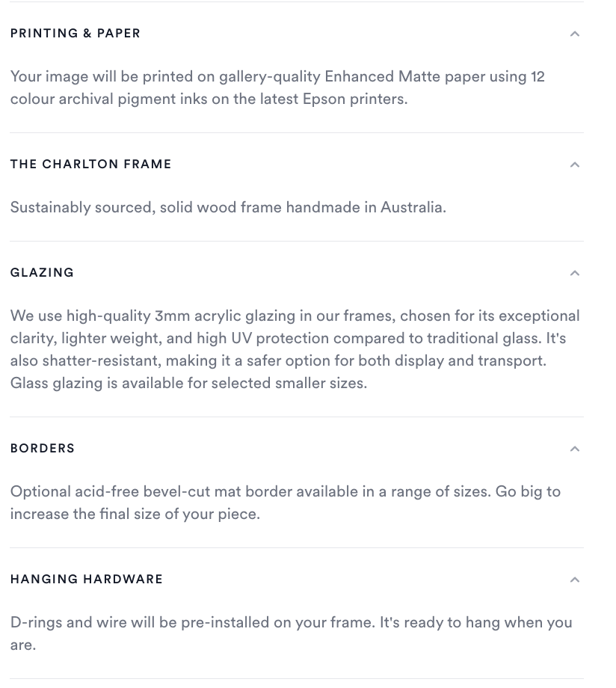The image size is (616, 688).
Task: Click the words 'Epson printers'
Action: pos(355,99)
